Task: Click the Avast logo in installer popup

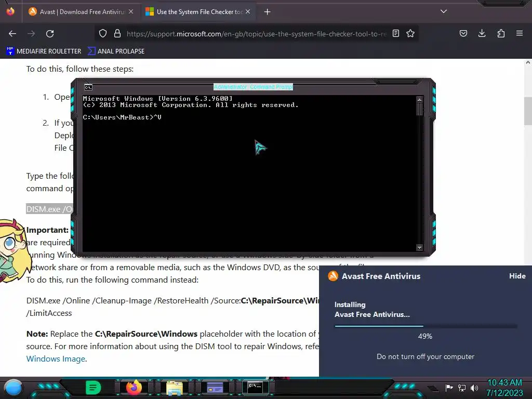Action: 333,276
